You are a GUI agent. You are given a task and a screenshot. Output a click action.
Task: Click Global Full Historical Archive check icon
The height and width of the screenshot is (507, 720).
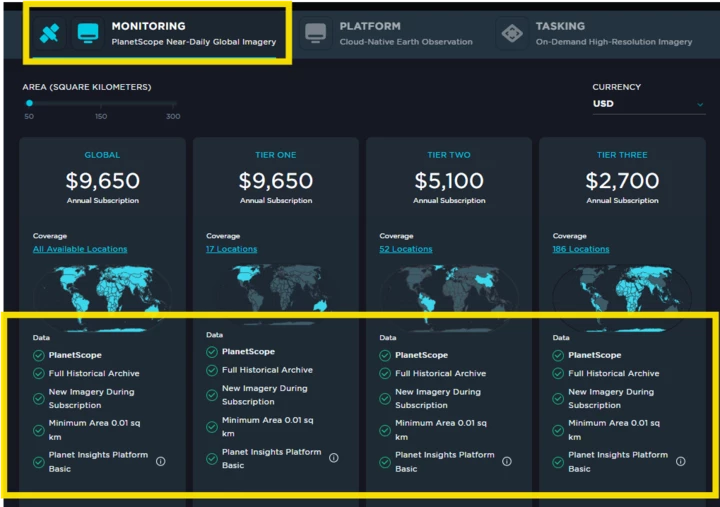39,373
